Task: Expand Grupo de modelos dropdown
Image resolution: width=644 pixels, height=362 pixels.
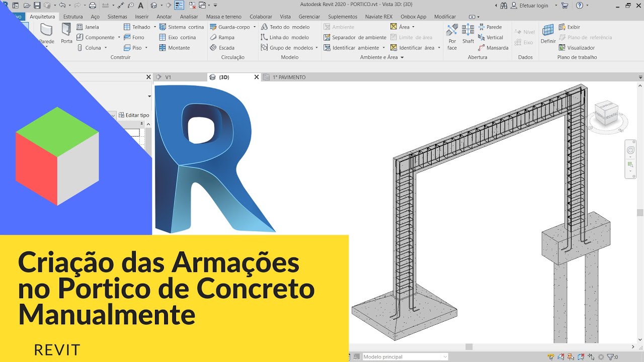Action: (x=316, y=48)
